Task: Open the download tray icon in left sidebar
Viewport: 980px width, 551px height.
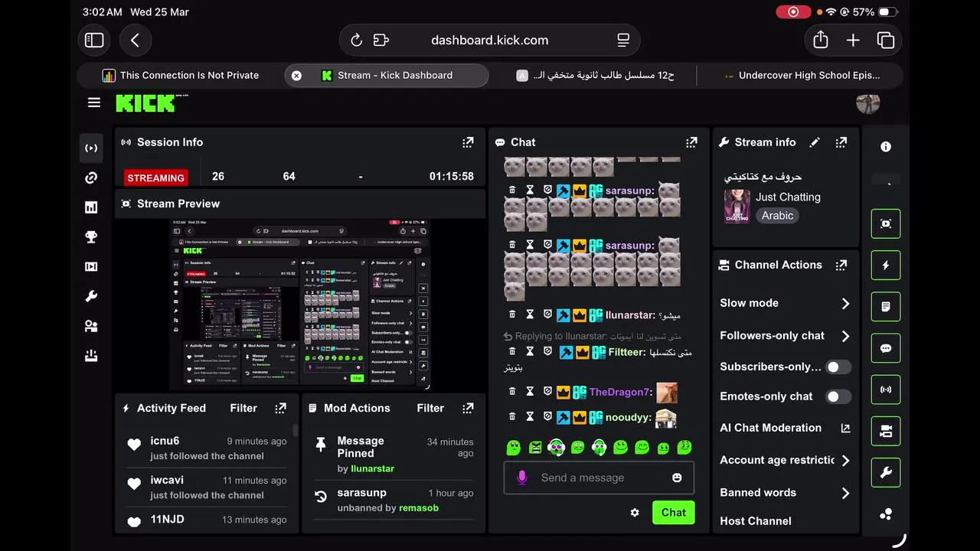Action: click(91, 356)
